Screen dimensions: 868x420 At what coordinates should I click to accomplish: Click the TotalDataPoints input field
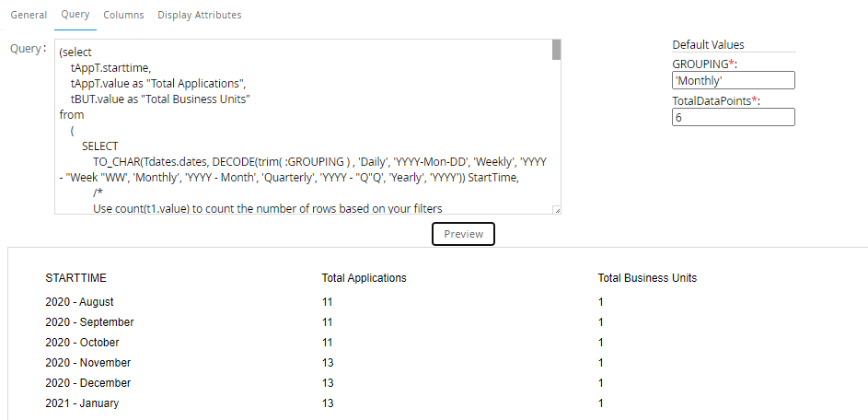click(733, 117)
